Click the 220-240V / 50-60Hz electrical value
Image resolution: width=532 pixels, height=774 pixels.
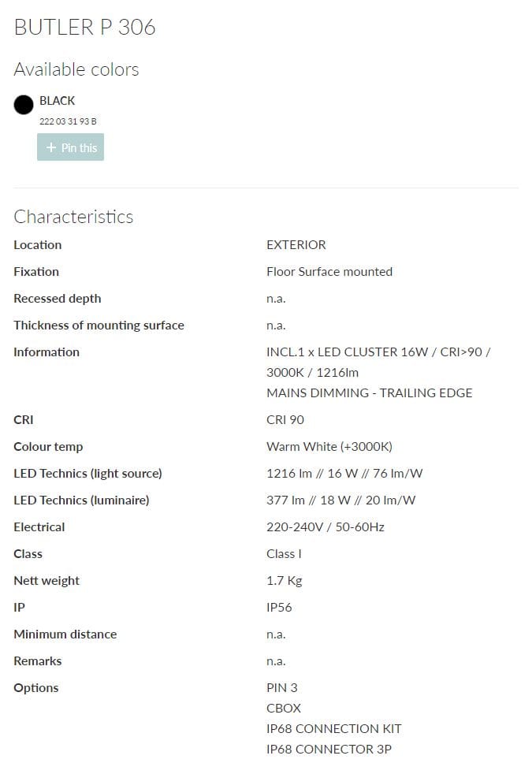coord(326,527)
